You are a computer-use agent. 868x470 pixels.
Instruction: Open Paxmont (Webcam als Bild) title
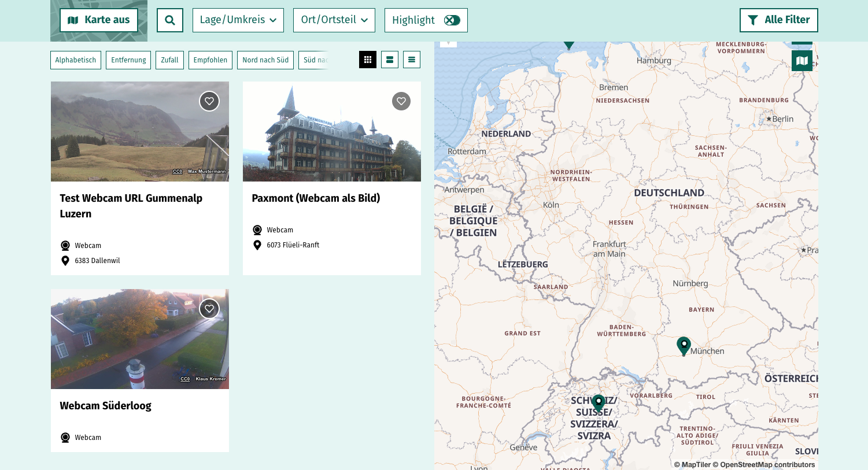[316, 198]
